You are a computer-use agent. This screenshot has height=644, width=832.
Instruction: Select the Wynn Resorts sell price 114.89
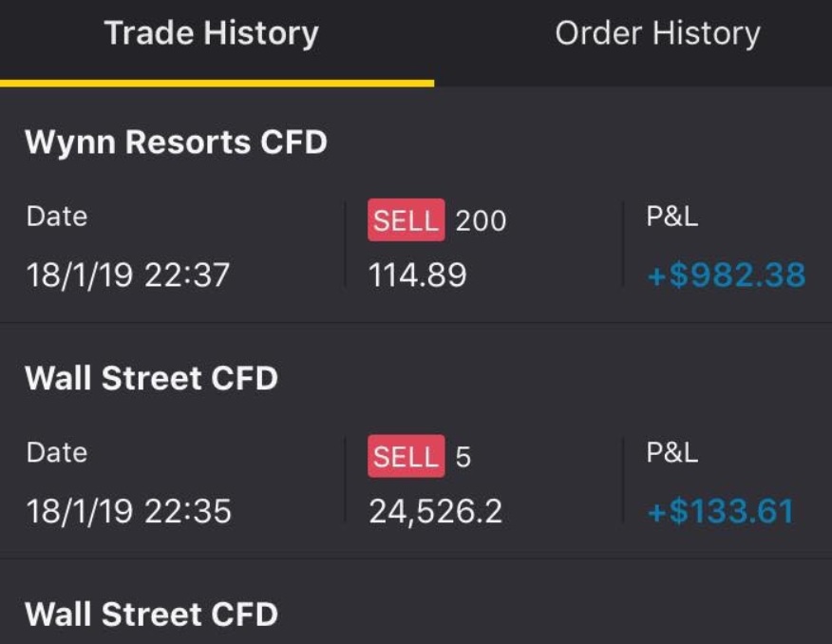418,275
